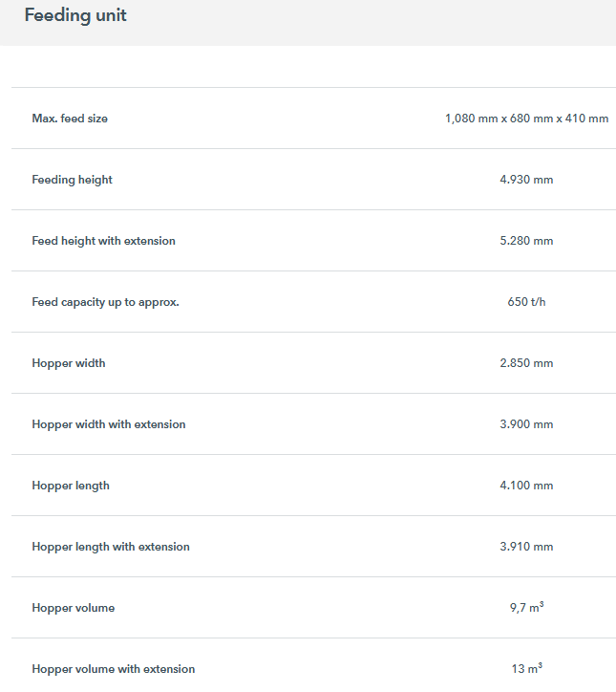Image resolution: width=616 pixels, height=692 pixels.
Task: Click the "Hopper width" row label
Action: point(69,363)
